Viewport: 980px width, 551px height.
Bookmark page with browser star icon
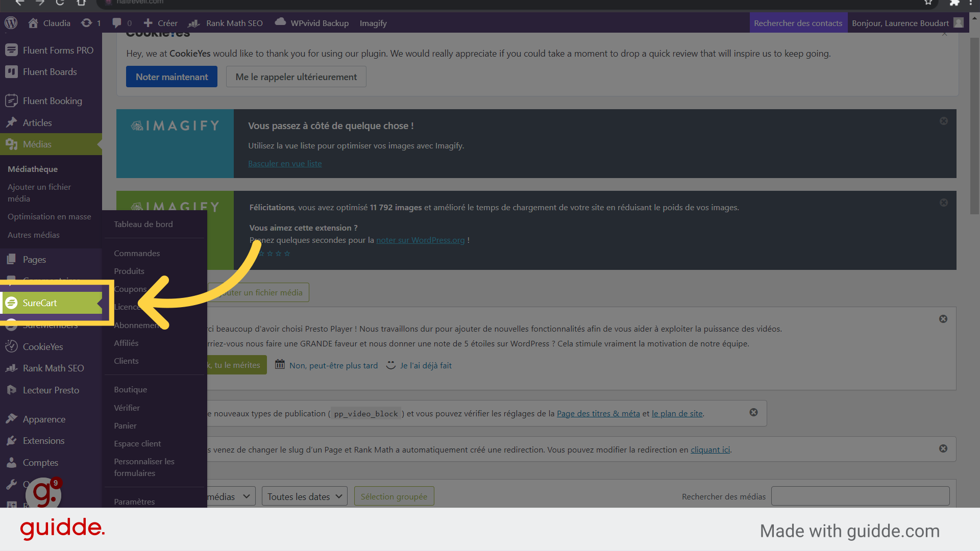click(928, 3)
